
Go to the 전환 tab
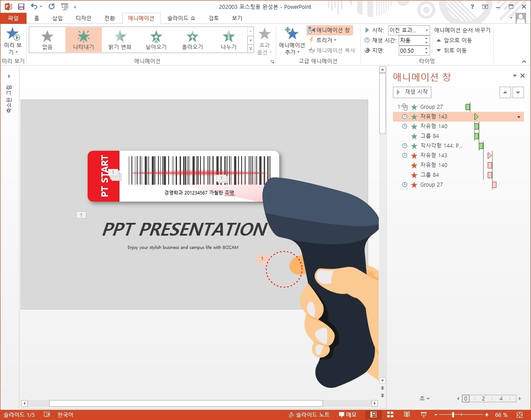109,18
